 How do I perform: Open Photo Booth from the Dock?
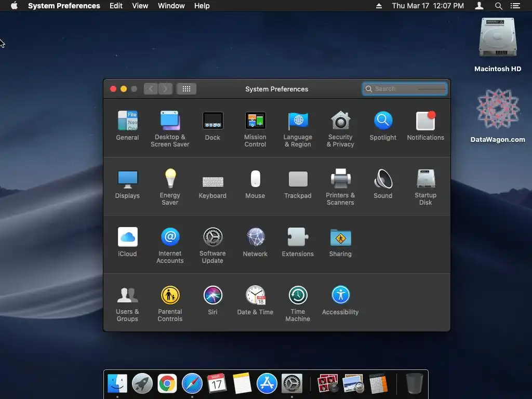328,383
